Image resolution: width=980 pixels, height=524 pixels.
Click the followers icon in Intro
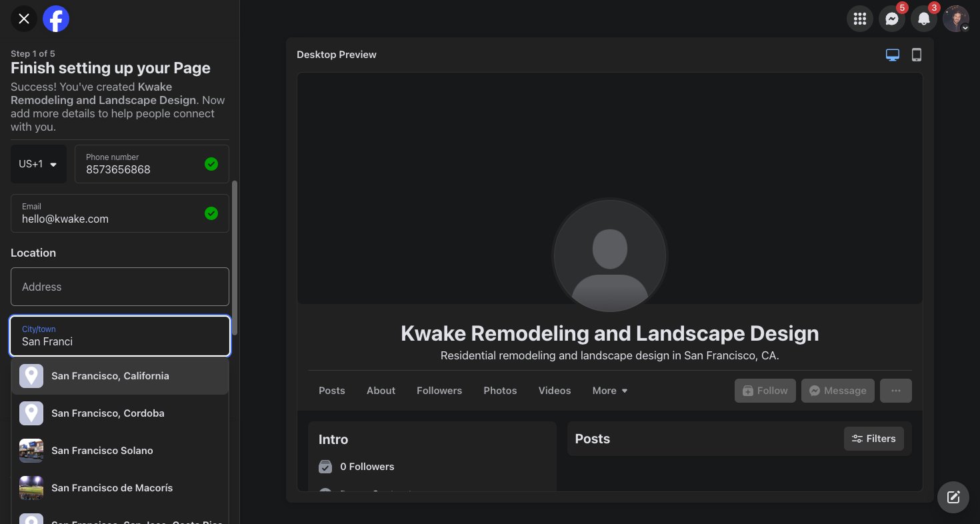[x=325, y=467]
